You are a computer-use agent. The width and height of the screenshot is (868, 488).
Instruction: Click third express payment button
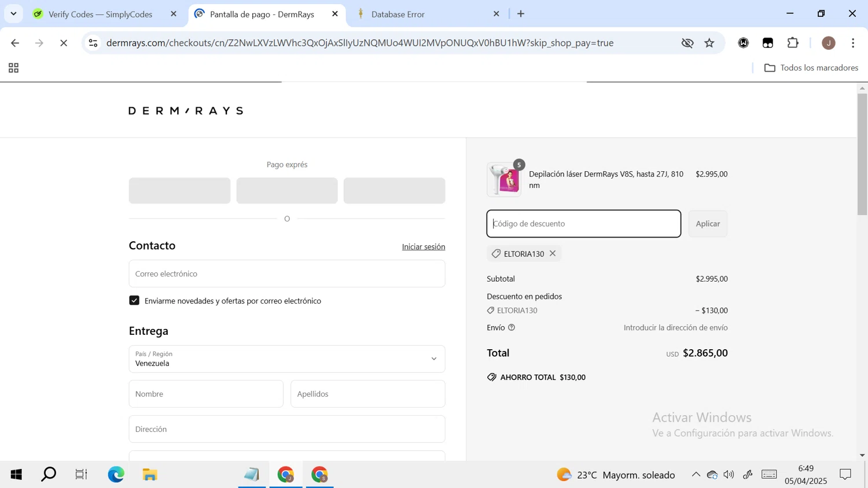(394, 191)
